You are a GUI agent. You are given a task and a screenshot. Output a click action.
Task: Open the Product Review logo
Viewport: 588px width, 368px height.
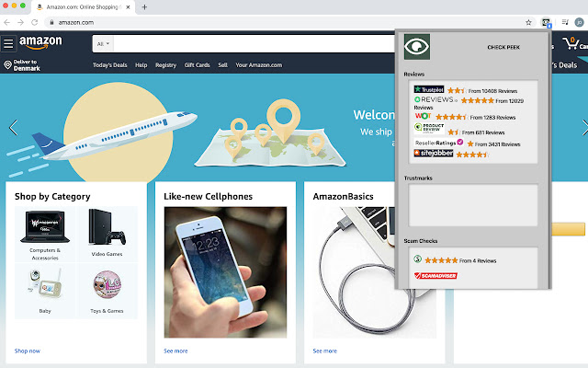(x=429, y=128)
